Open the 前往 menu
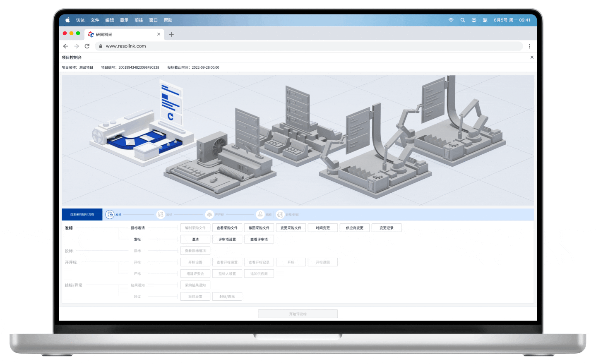The image size is (596, 364). pyautogui.click(x=139, y=20)
